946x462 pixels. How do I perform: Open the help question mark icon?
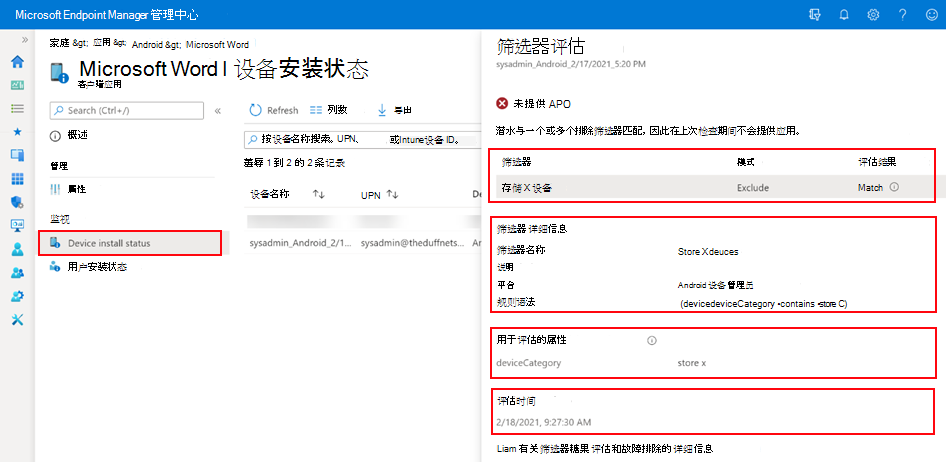coord(903,15)
